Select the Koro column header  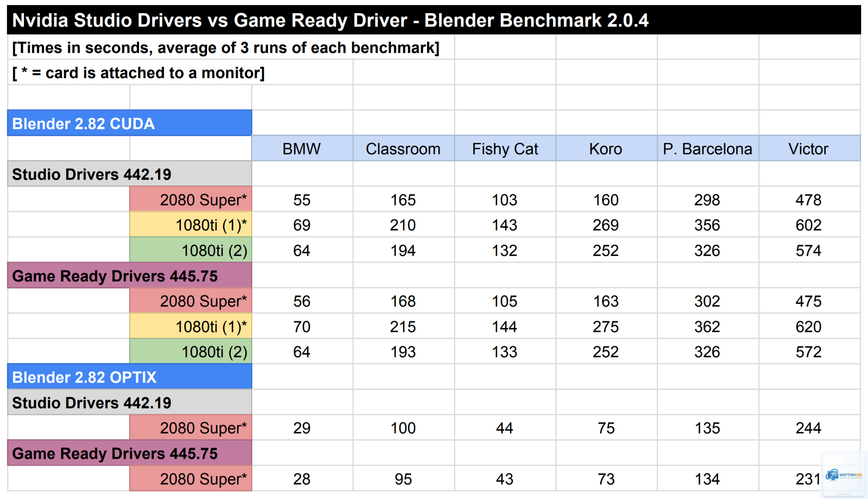coord(606,149)
